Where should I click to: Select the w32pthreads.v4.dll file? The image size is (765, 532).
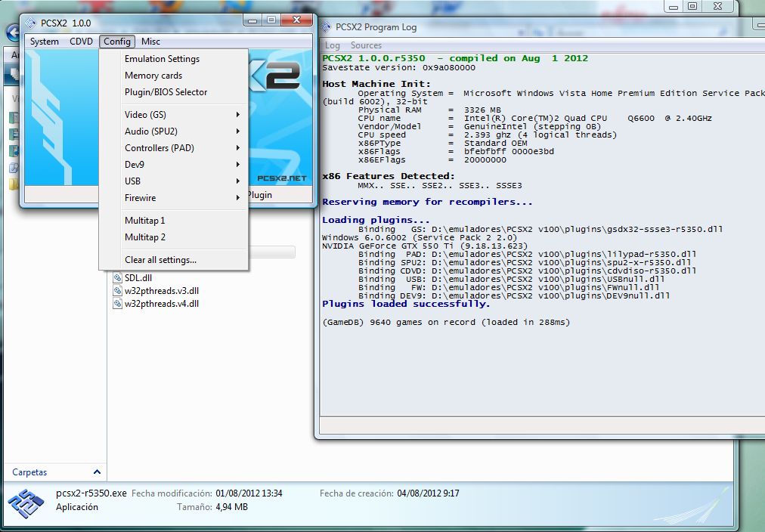pos(162,303)
